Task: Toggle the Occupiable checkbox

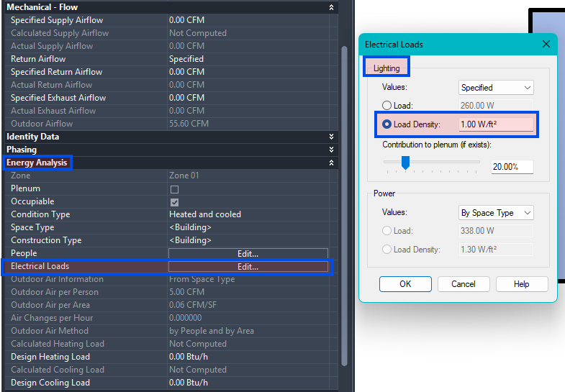Action: coord(174,202)
